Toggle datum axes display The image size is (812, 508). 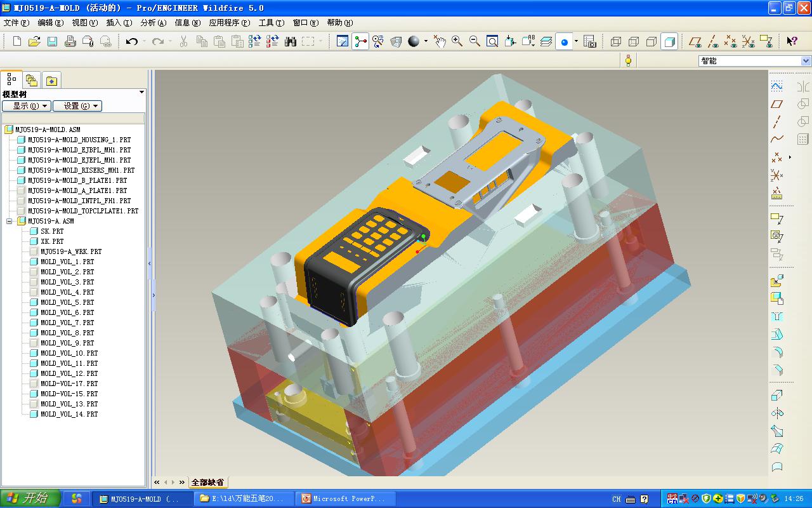pyautogui.click(x=713, y=41)
